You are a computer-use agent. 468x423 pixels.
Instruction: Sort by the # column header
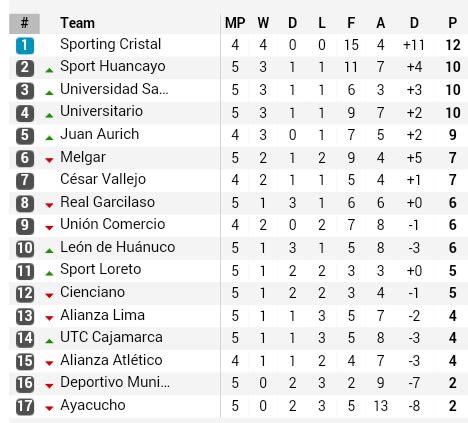[x=24, y=24]
